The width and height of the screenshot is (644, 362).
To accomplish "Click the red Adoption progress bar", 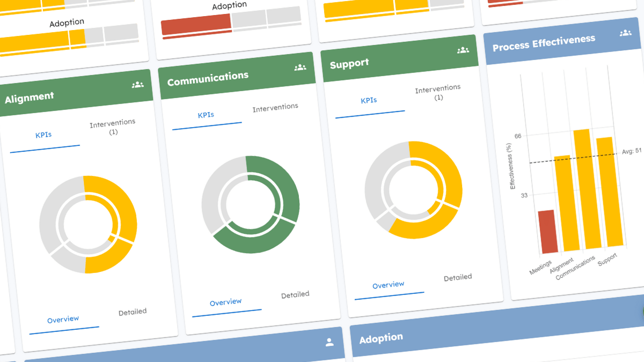I will point(196,27).
